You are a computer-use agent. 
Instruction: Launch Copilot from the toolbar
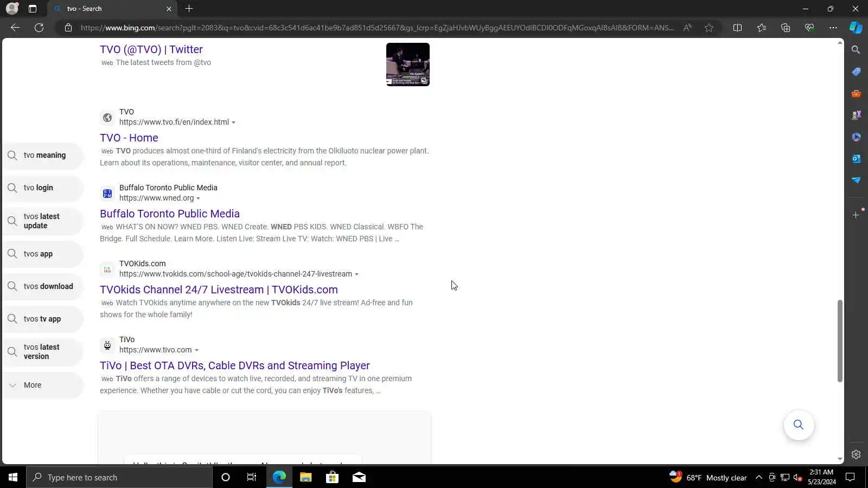[856, 28]
